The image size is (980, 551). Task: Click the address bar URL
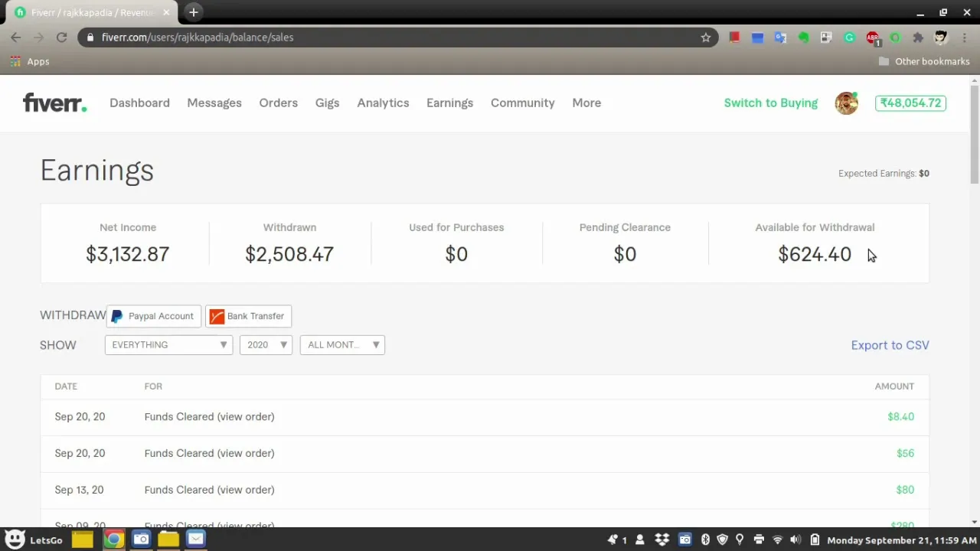[x=198, y=37]
